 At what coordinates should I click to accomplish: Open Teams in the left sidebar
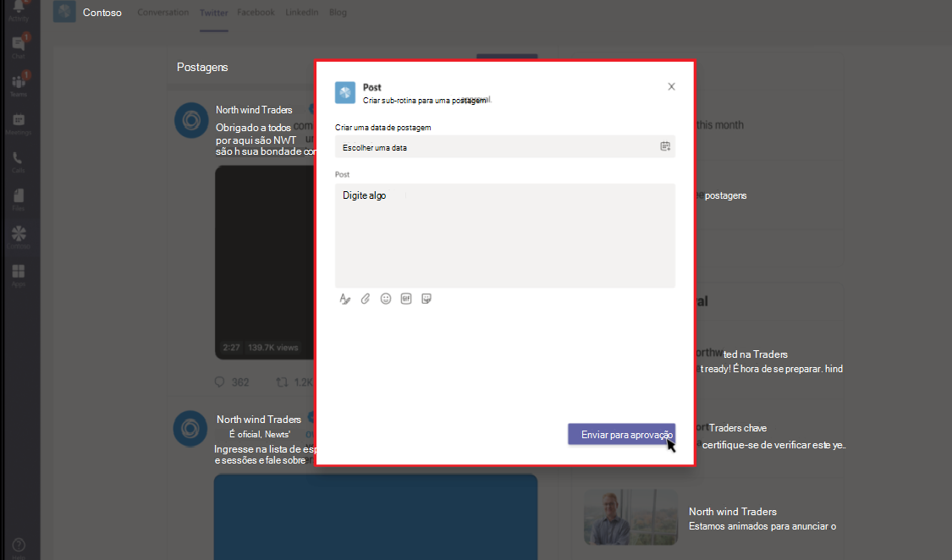(19, 85)
